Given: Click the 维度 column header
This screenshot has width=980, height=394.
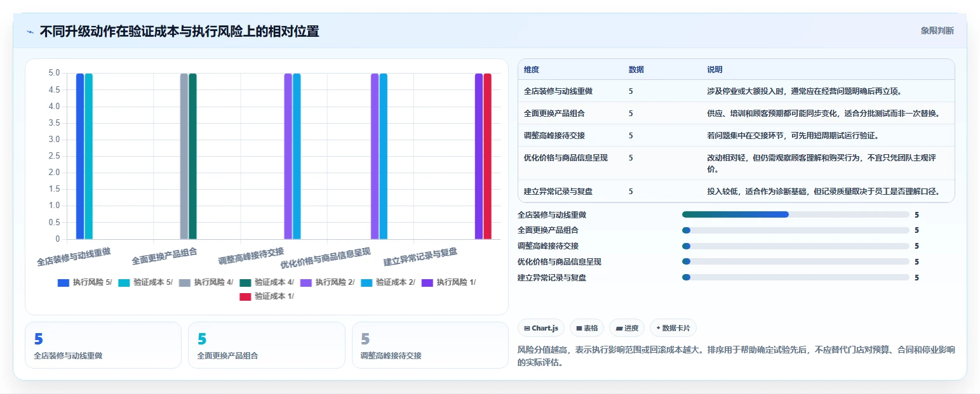Looking at the screenshot, I should (532, 70).
